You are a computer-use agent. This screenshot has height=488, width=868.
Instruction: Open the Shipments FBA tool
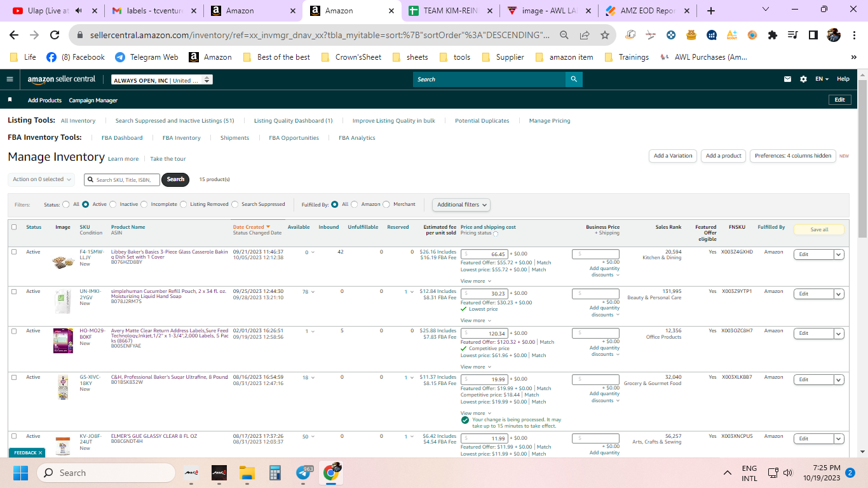234,138
